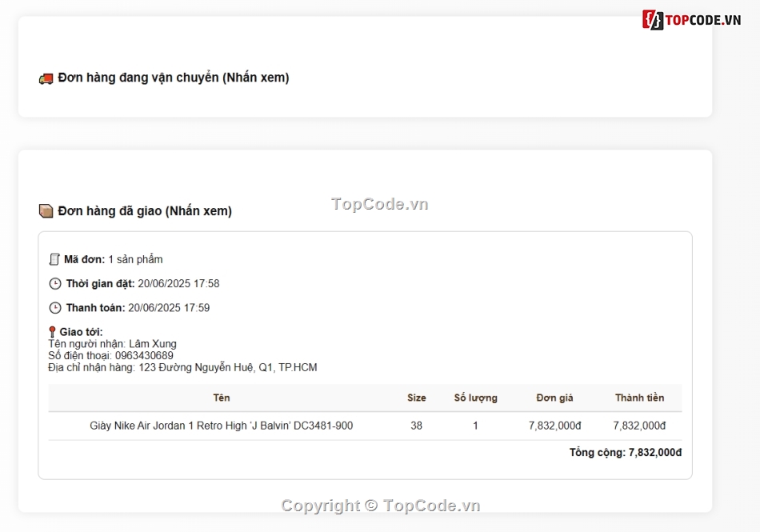Image resolution: width=760 pixels, height=532 pixels.
Task: Click recipient name 'Lâm Xung' line
Action: pos(113,343)
